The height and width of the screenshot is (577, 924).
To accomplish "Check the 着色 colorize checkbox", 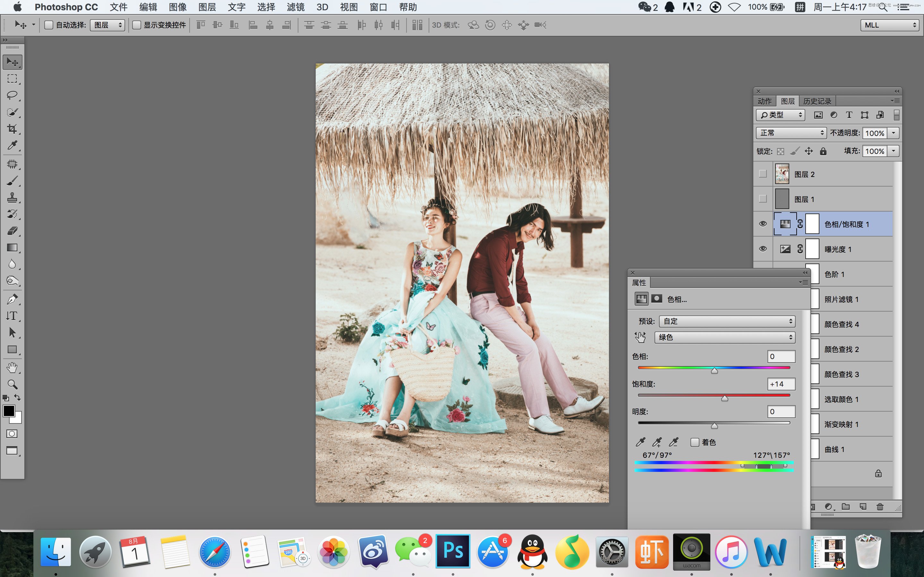I will click(x=695, y=442).
